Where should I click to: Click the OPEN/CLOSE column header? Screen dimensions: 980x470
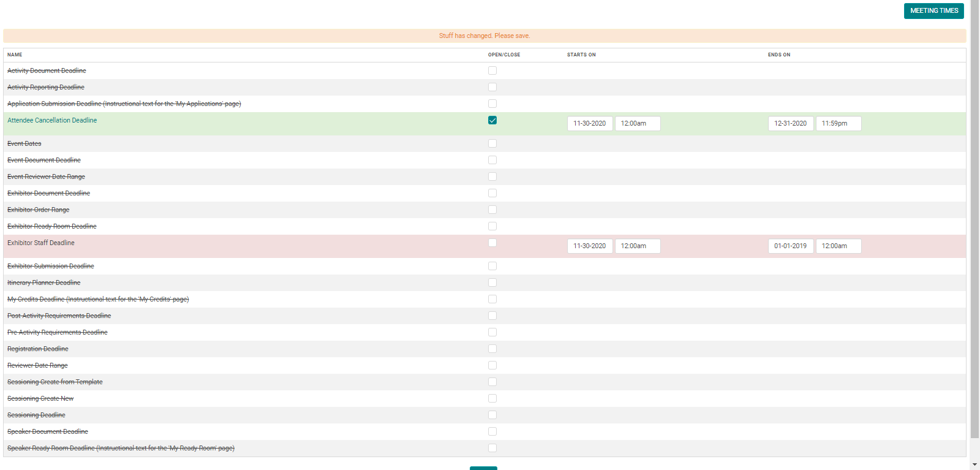(504, 55)
